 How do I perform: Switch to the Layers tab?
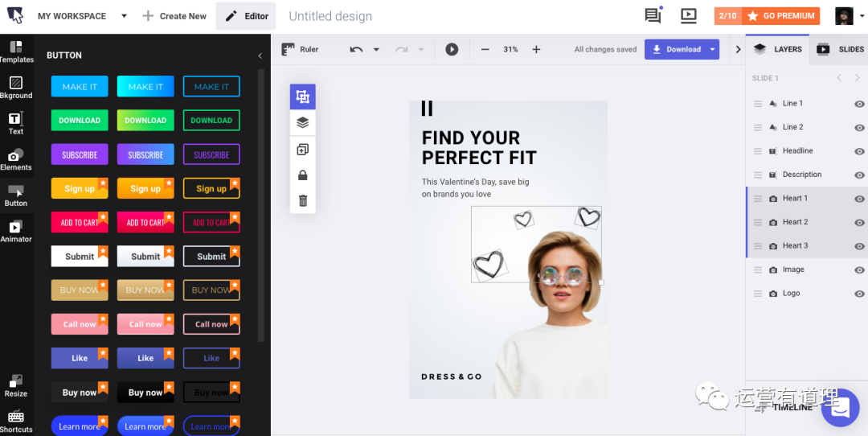click(778, 49)
